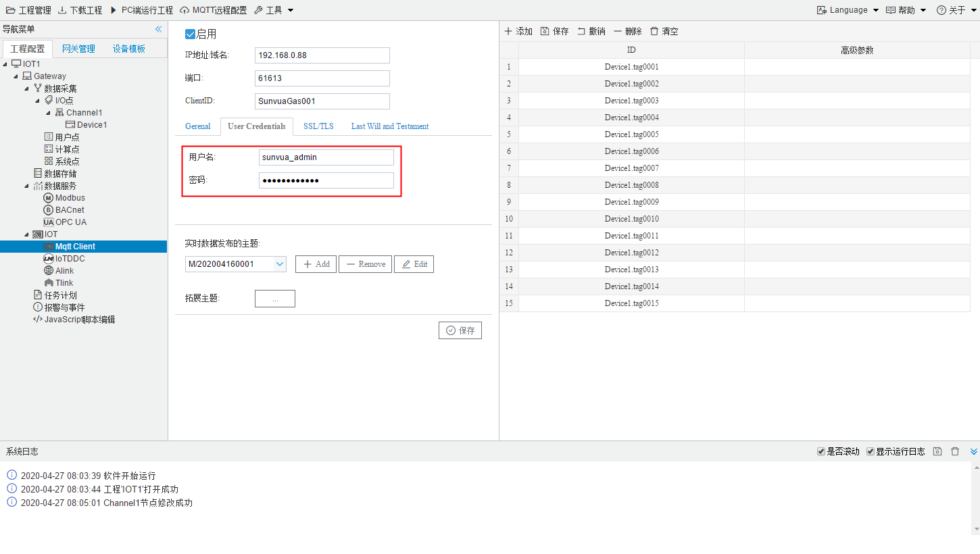This screenshot has height=554, width=980.
Task: Collapse the 数据采集 tree node
Action: 27,89
